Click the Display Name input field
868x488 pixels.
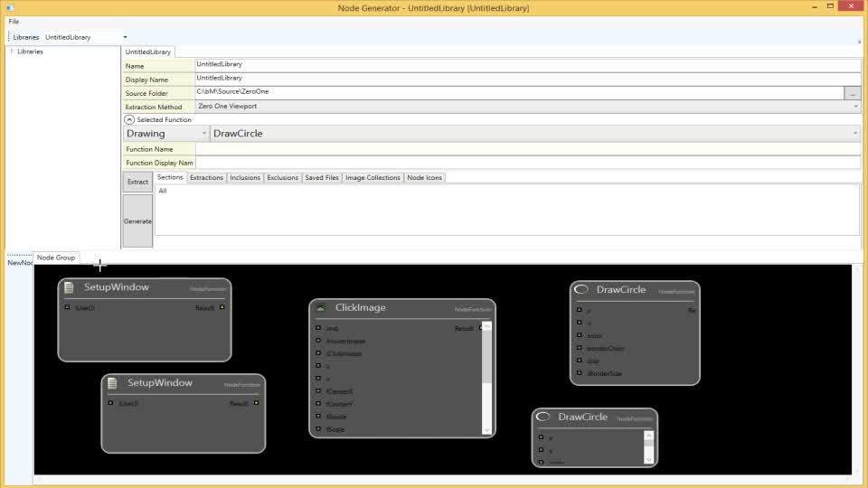pos(527,79)
